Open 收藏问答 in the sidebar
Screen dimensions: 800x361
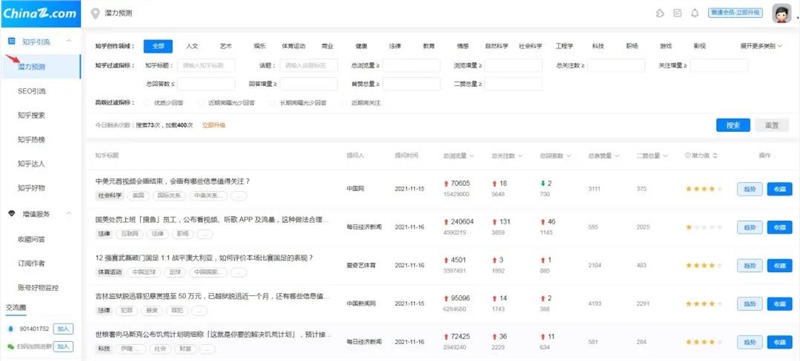click(x=32, y=239)
